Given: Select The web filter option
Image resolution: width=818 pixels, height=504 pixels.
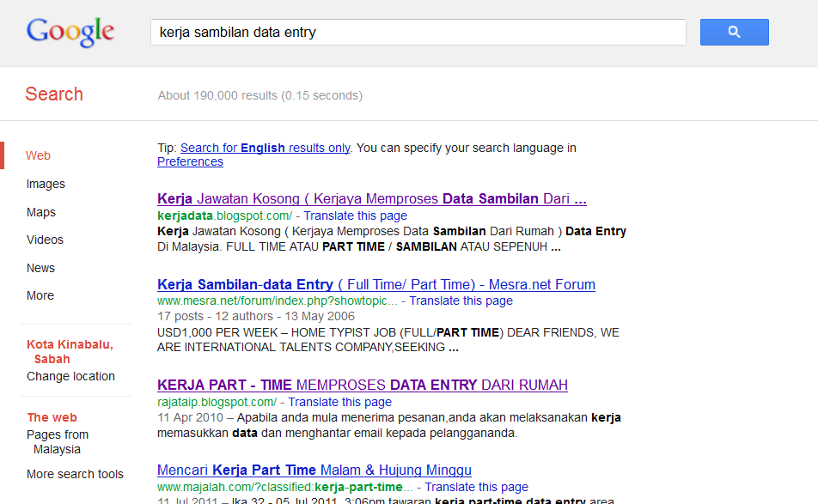Looking at the screenshot, I should [52, 417].
